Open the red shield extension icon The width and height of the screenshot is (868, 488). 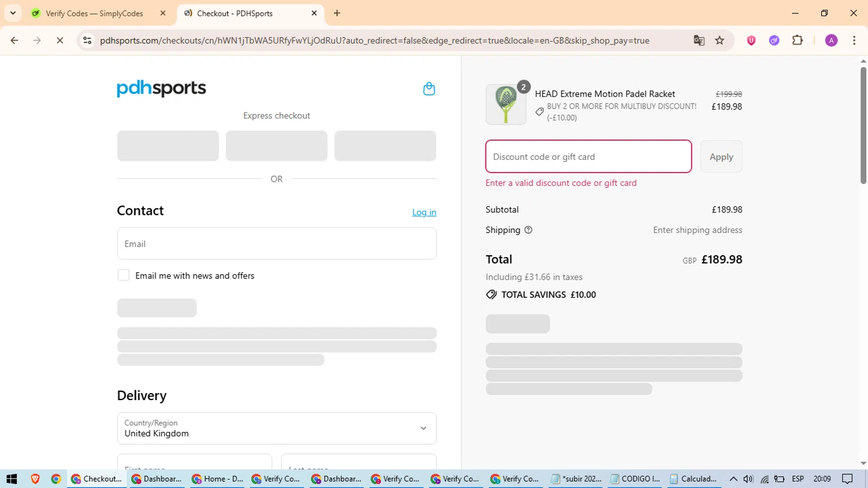click(x=751, y=41)
